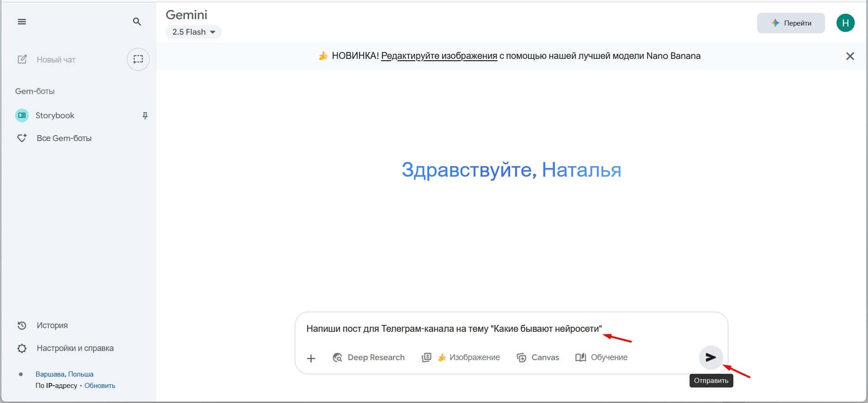Image resolution: width=868 pixels, height=403 pixels.
Task: Open История in the sidebar
Action: [x=42, y=325]
